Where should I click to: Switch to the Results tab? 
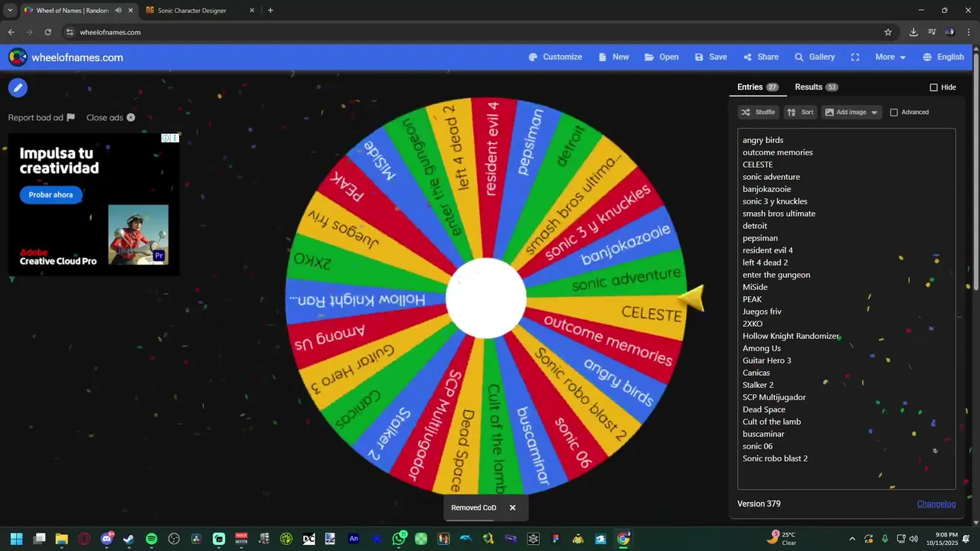pos(816,87)
